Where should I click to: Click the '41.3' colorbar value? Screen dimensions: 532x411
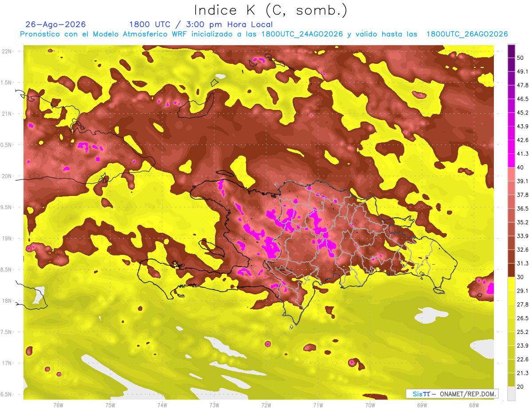pyautogui.click(x=522, y=154)
